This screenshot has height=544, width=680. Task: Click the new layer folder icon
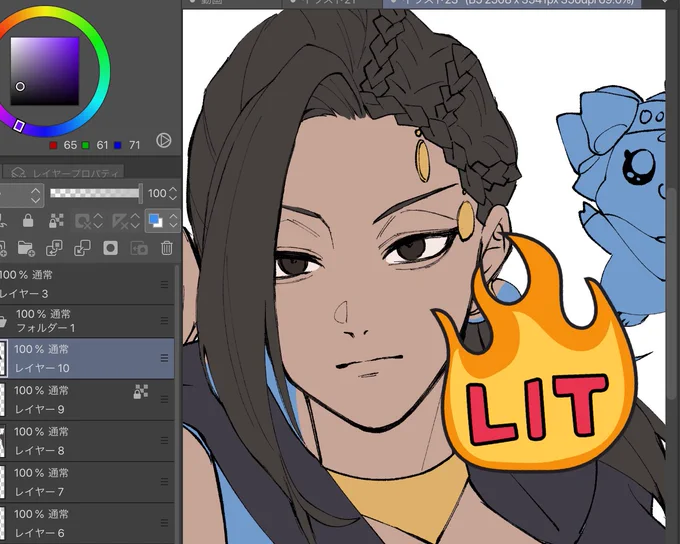click(x=26, y=248)
